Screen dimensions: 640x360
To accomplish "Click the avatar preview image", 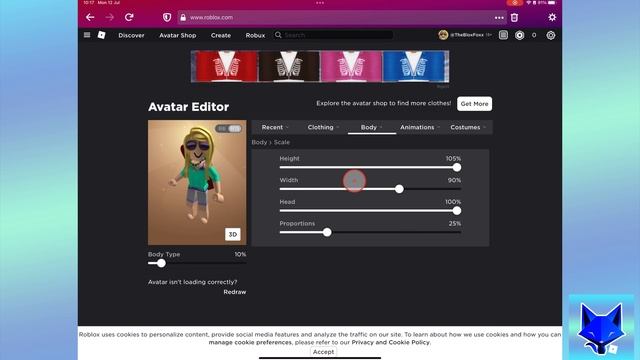I will tap(197, 182).
